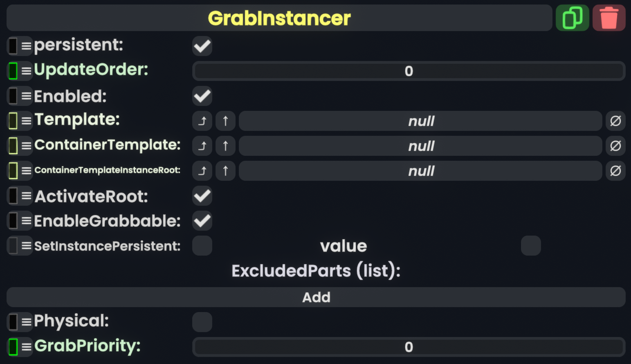The height and width of the screenshot is (364, 631).
Task: Disable the EnableGrabbable checkbox
Action: pos(202,221)
